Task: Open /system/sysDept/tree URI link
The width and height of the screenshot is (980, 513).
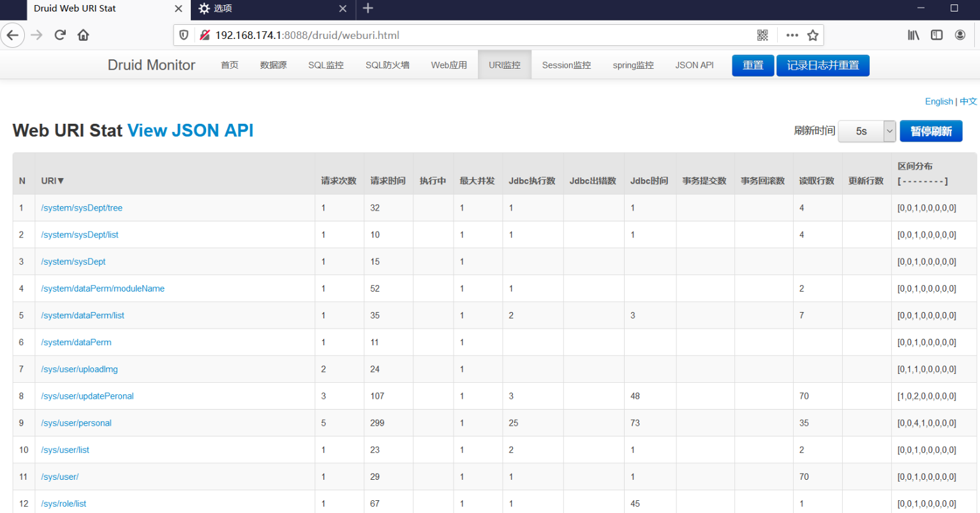Action: tap(82, 208)
